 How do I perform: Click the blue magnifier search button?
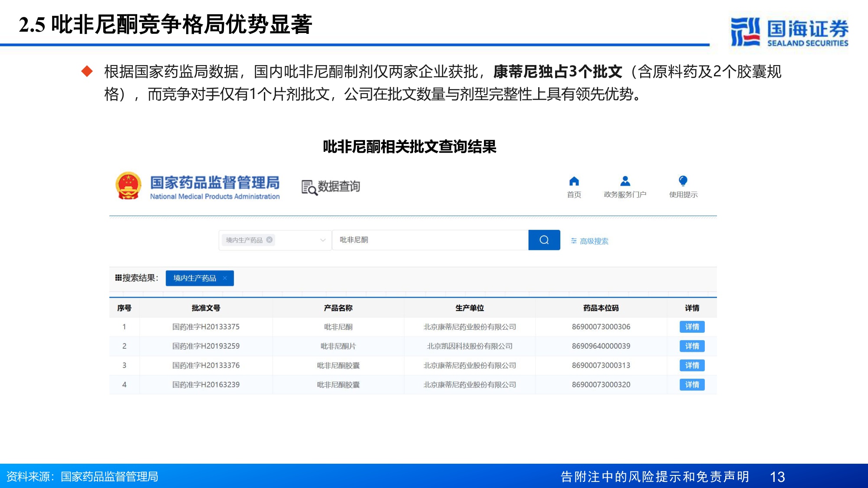[544, 240]
